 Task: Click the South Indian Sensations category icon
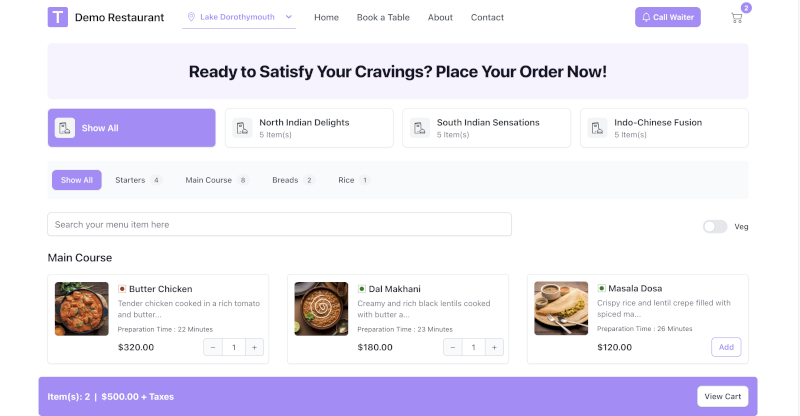pos(420,128)
